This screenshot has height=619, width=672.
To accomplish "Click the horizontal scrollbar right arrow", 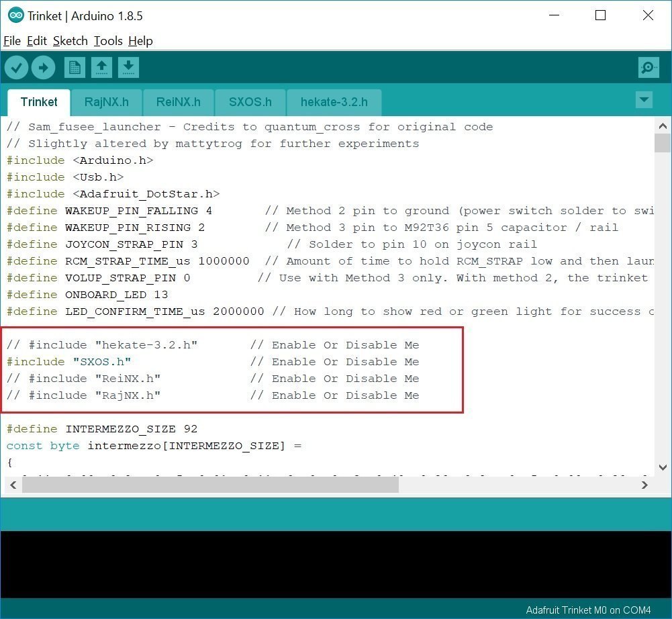I will (x=644, y=485).
